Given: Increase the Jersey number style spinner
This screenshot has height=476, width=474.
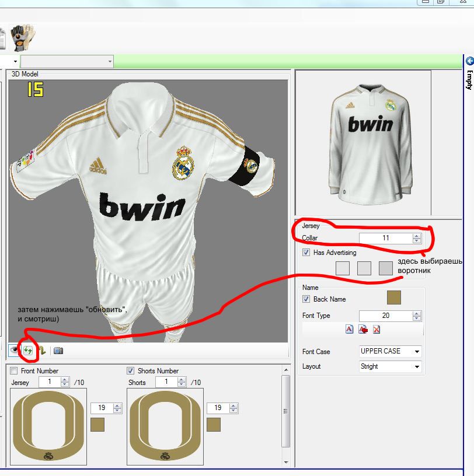Looking at the screenshot, I should [65, 380].
